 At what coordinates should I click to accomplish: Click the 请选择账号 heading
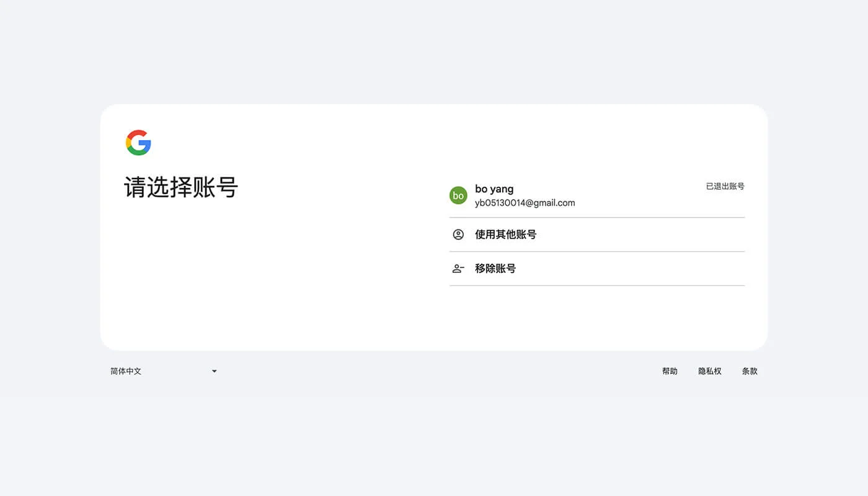coord(182,187)
